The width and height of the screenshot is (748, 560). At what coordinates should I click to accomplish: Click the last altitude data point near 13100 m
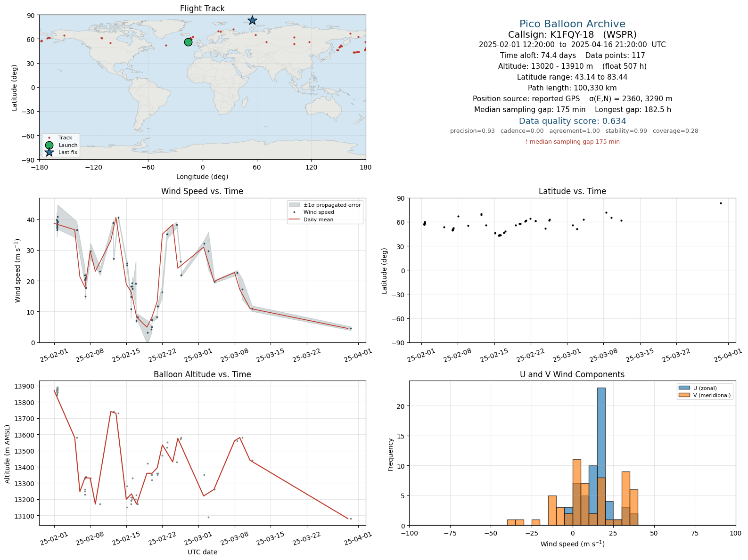click(x=351, y=519)
